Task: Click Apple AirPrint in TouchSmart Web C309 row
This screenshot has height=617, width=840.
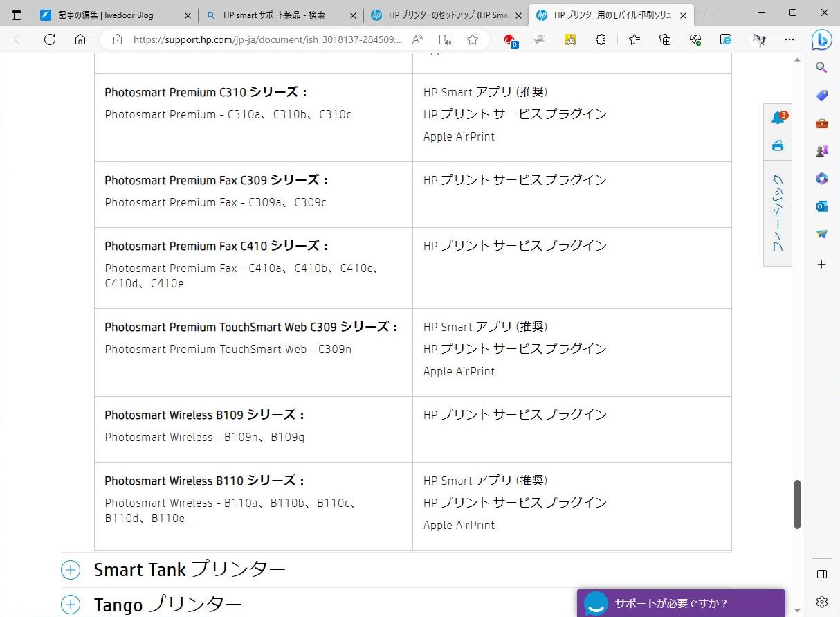Action: coord(459,372)
